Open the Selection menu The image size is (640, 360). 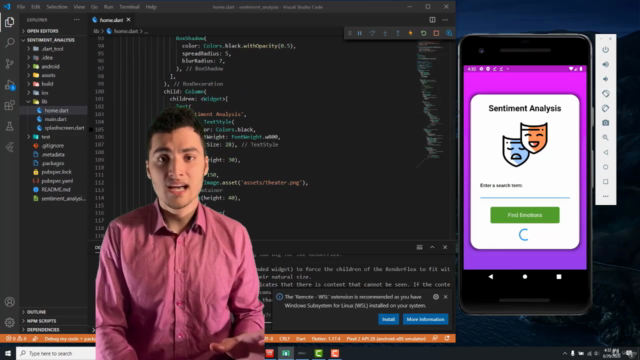57,7
